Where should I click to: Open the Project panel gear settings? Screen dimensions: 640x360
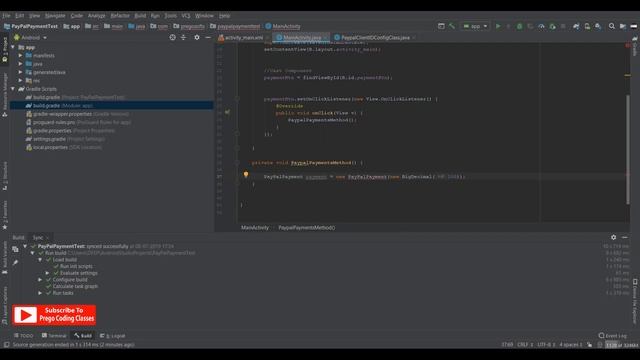(x=197, y=37)
